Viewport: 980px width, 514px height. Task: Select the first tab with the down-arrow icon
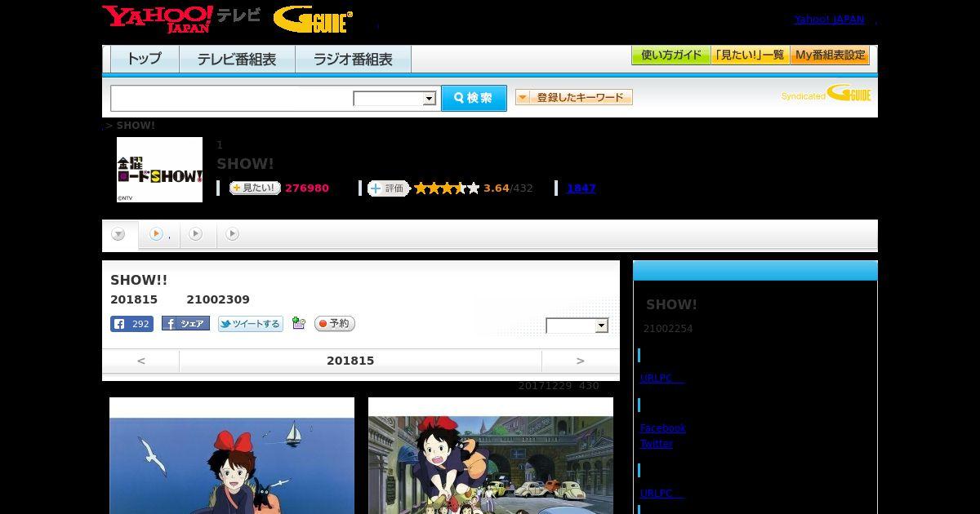click(118, 235)
